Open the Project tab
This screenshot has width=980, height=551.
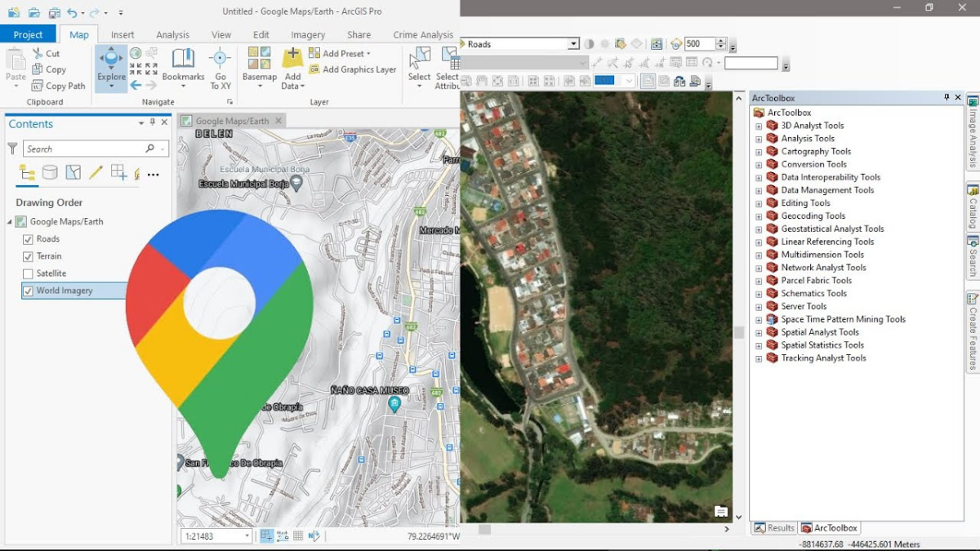(x=28, y=34)
